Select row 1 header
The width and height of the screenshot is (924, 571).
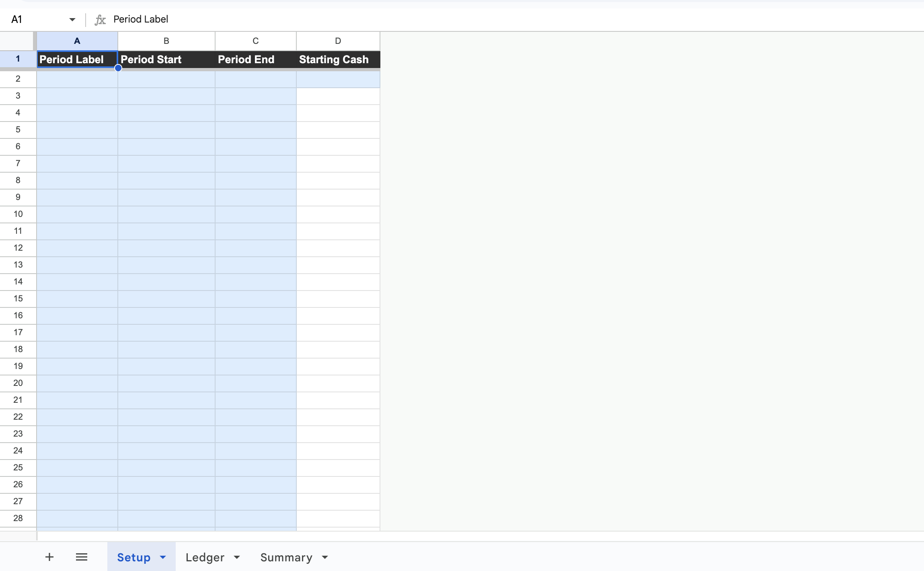click(x=17, y=59)
